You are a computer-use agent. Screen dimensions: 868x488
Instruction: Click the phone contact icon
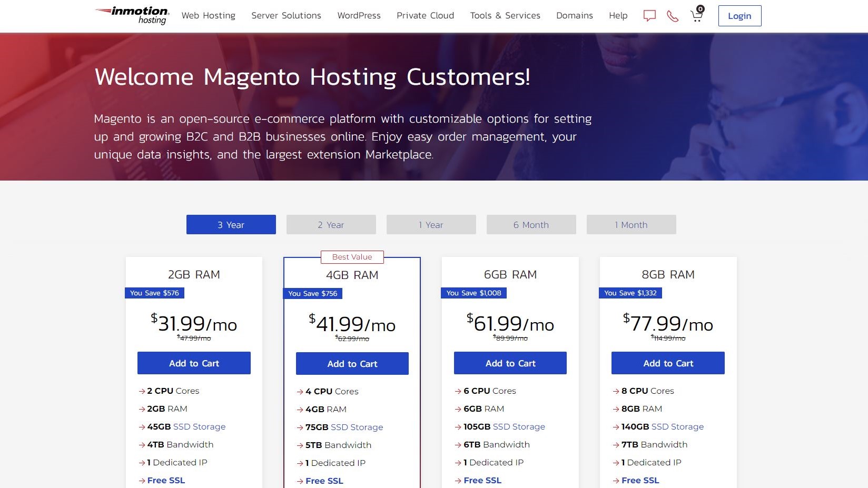[672, 16]
